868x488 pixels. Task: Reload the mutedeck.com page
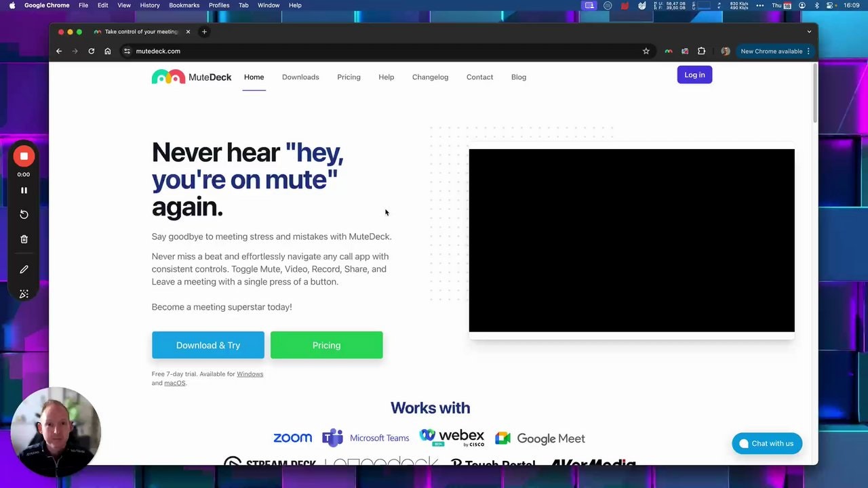tap(91, 51)
